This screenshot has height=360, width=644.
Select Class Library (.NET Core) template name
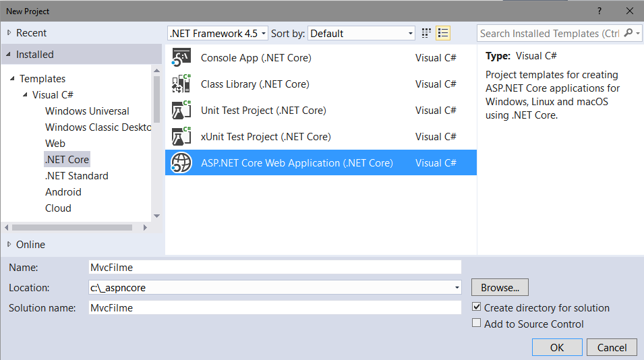tap(255, 84)
